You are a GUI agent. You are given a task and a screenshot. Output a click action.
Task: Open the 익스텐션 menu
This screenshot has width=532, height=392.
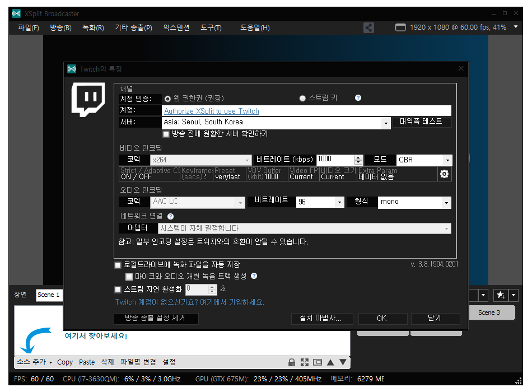[176, 27]
